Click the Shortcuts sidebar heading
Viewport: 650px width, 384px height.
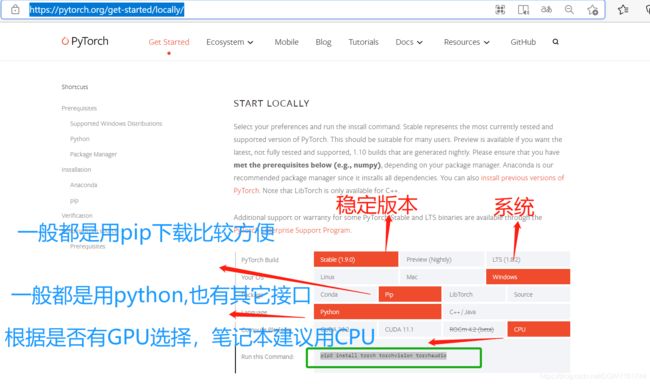75,87
